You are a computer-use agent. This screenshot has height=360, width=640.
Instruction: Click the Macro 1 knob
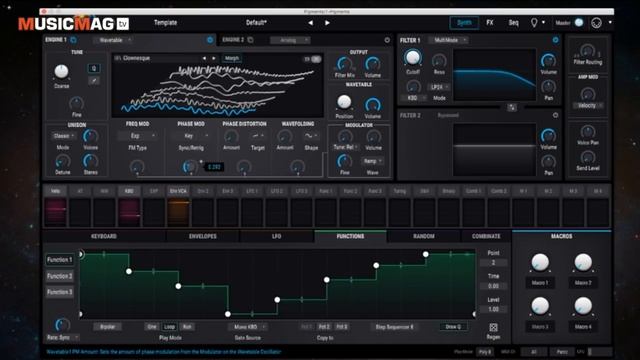tap(540, 262)
